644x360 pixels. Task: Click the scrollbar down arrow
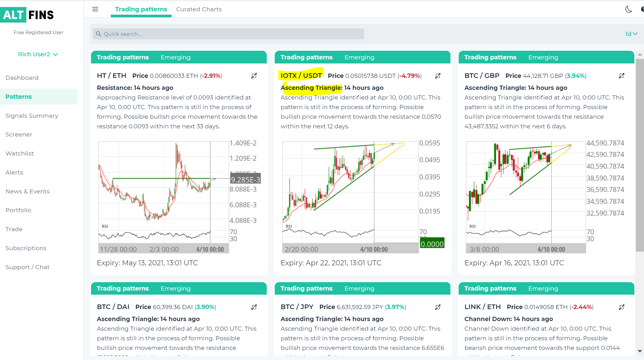639,351
